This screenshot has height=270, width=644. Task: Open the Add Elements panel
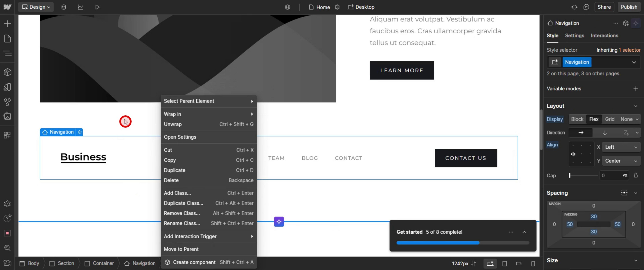tap(7, 24)
